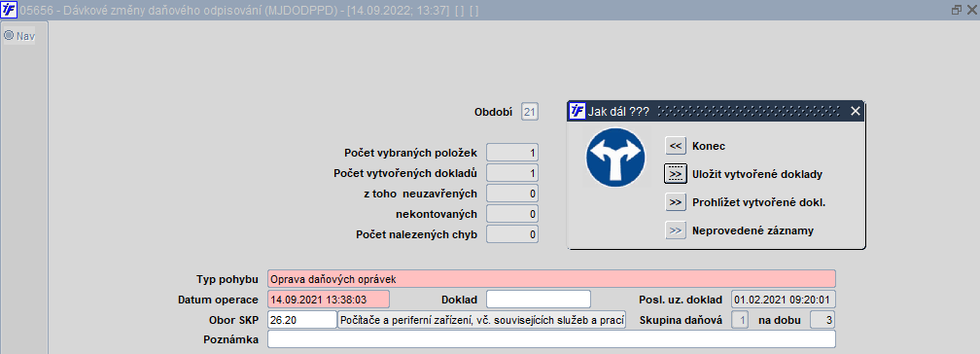
Task: Click the Období field showing 21
Action: pyautogui.click(x=530, y=113)
